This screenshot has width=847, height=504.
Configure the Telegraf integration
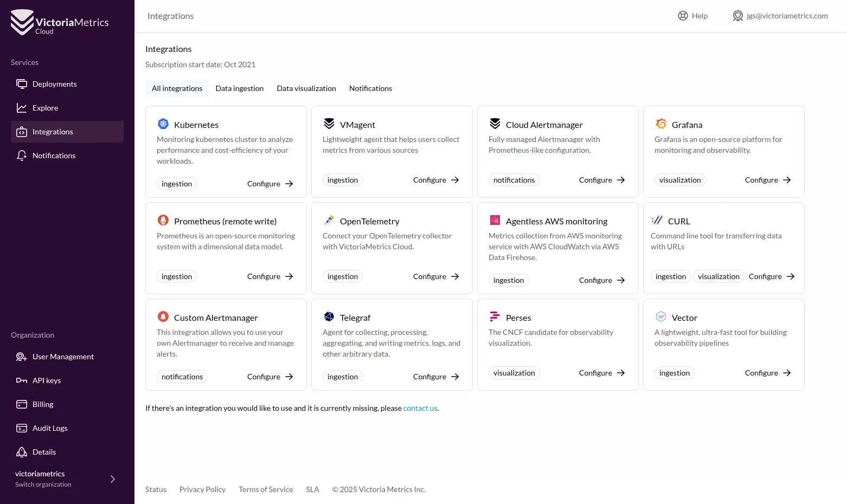coord(436,377)
